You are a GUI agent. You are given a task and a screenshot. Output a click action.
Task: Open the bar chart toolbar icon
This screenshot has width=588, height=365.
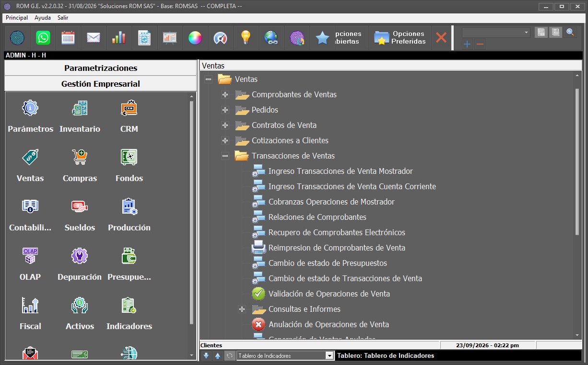(119, 38)
